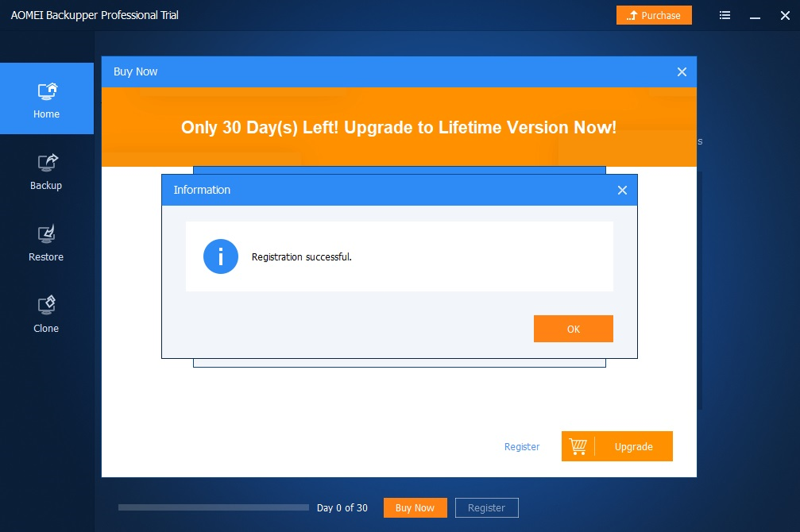
Task: Click the Upgrade button
Action: tap(616, 446)
